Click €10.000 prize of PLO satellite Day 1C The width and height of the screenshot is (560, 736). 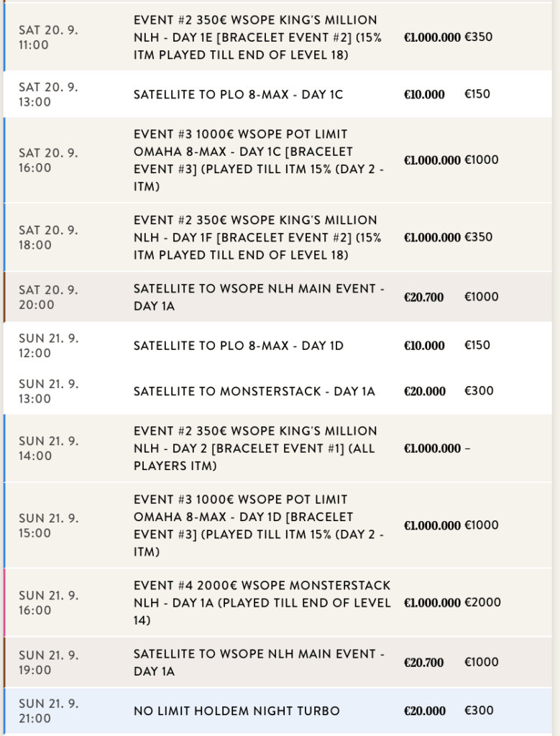pyautogui.click(x=424, y=95)
